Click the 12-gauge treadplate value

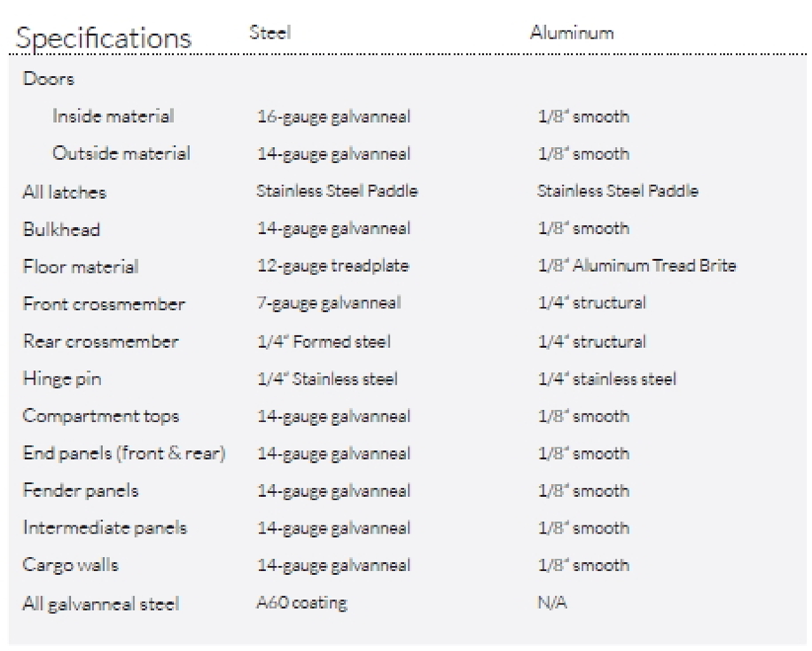click(x=333, y=266)
